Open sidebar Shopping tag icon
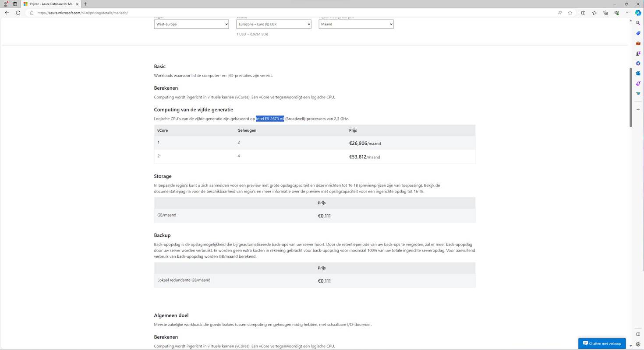This screenshot has height=350, width=644. pos(638,33)
